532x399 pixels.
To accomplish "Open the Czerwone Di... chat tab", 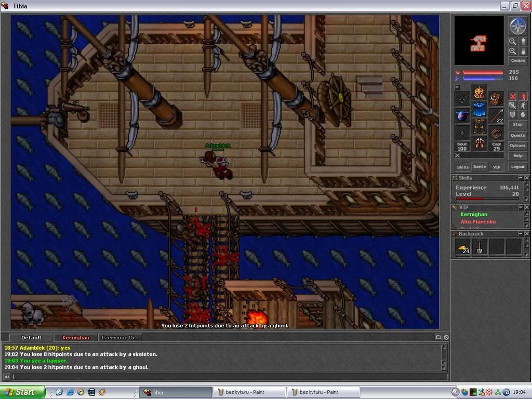I will coord(120,338).
